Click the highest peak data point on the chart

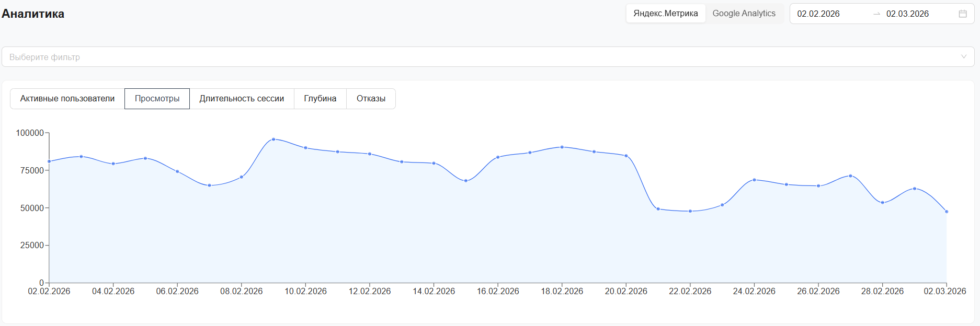point(274,139)
